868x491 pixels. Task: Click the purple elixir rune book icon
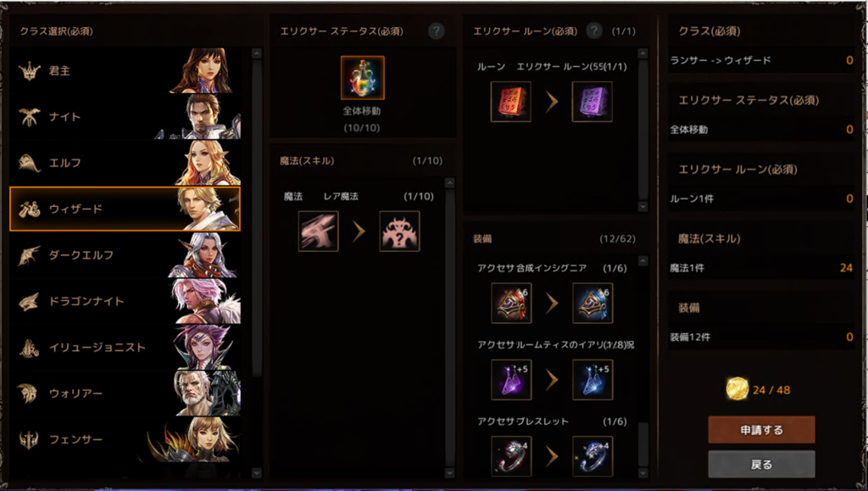tap(592, 101)
